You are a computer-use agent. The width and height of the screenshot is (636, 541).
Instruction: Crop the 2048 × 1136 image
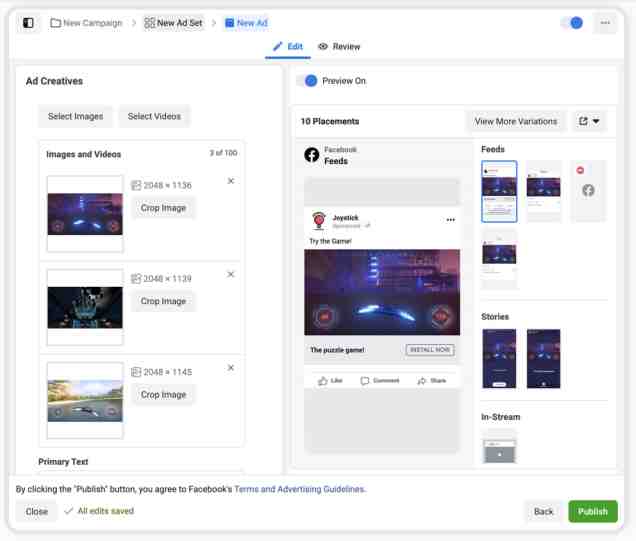[x=163, y=208]
